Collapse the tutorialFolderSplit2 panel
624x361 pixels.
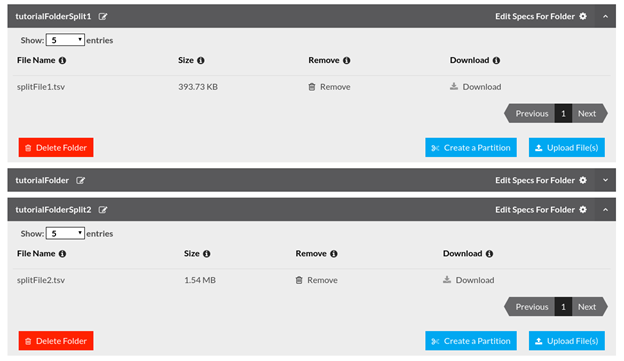point(605,210)
